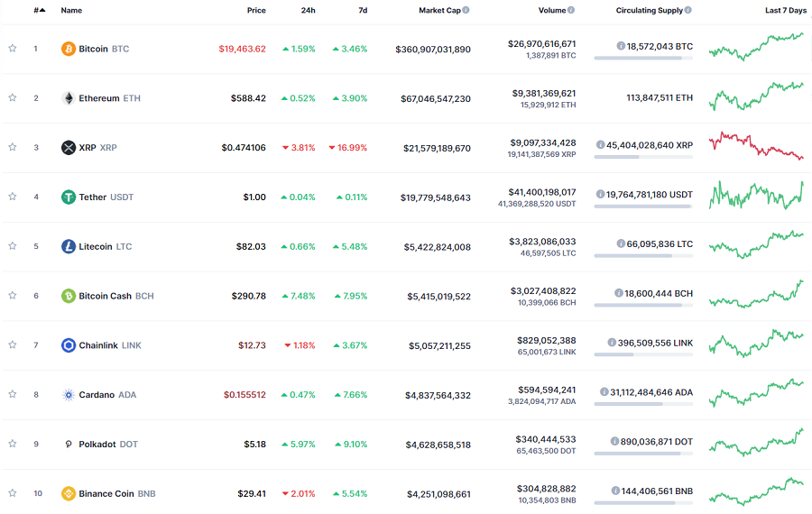Sort table by Price column
This screenshot has width=812, height=514.
pyautogui.click(x=256, y=10)
